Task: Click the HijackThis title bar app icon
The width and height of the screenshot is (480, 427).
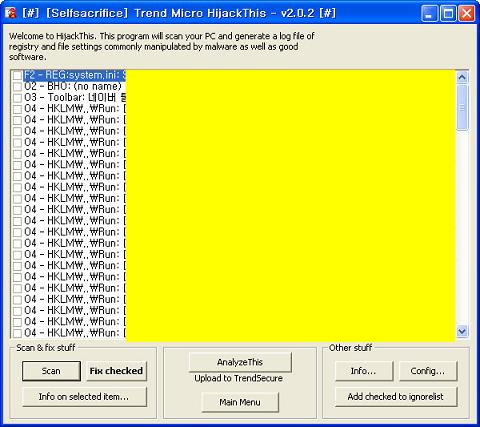Action: 11,13
